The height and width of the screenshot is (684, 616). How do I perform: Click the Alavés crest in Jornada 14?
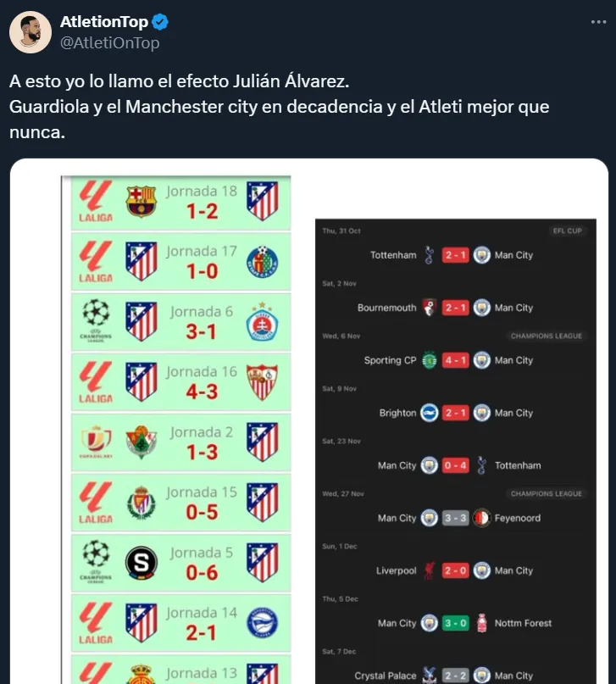(x=262, y=623)
